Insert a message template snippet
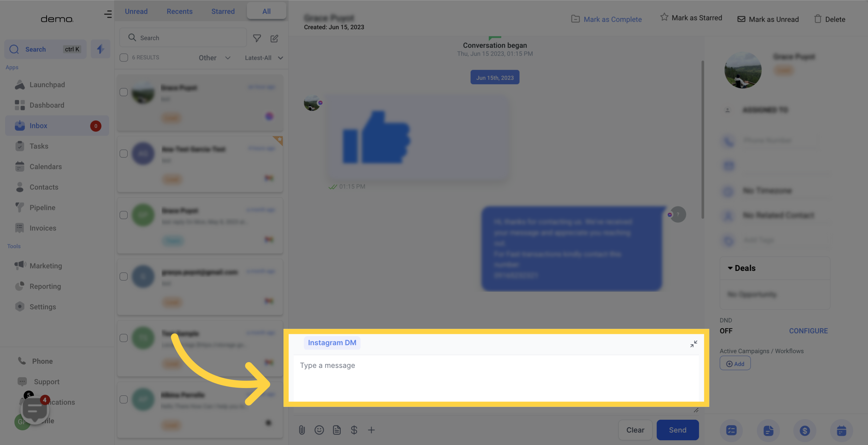Image resolution: width=868 pixels, height=445 pixels. pyautogui.click(x=337, y=430)
